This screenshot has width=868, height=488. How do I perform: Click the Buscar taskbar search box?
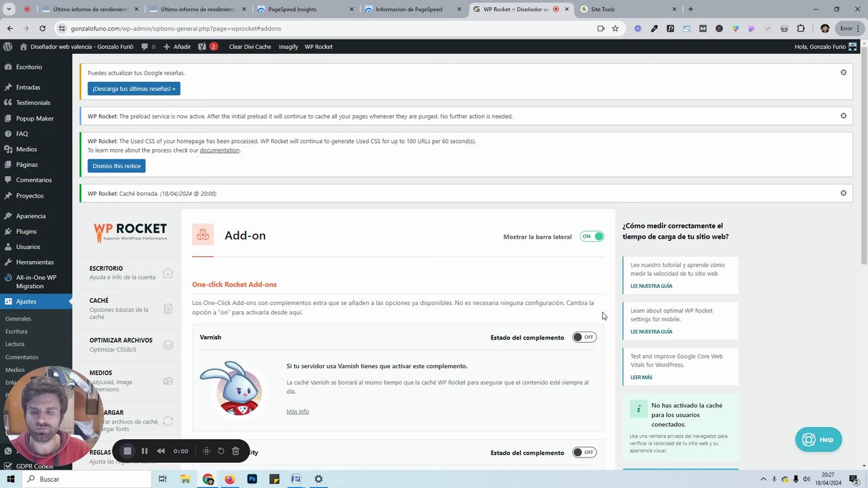87,479
